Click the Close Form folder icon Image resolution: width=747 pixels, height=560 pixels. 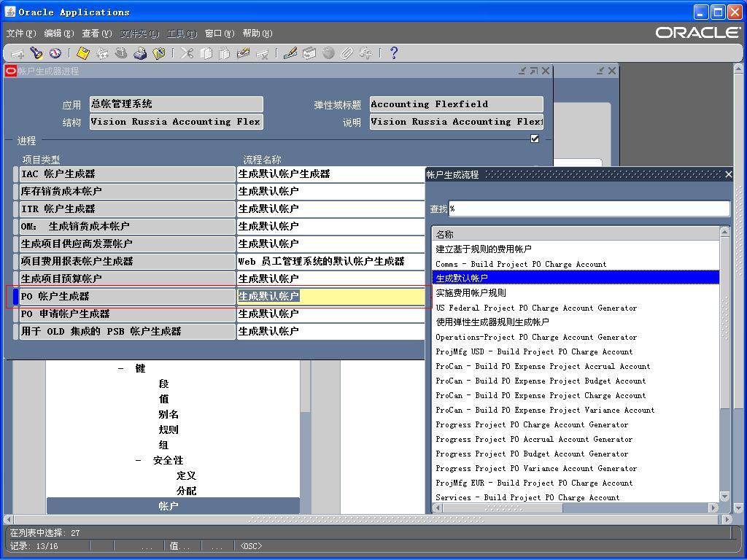[158, 53]
